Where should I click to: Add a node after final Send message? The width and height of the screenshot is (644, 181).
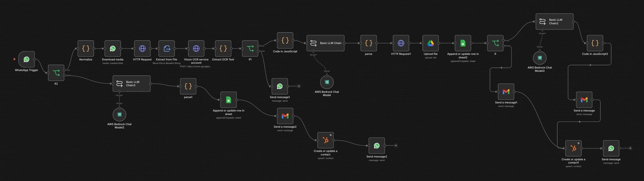630,149
